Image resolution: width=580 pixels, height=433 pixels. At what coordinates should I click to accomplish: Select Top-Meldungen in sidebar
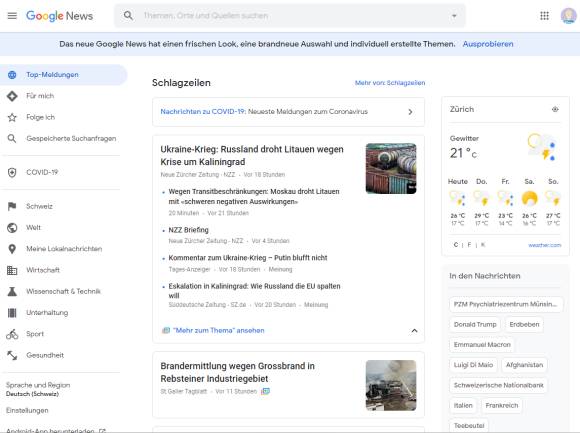(64, 75)
